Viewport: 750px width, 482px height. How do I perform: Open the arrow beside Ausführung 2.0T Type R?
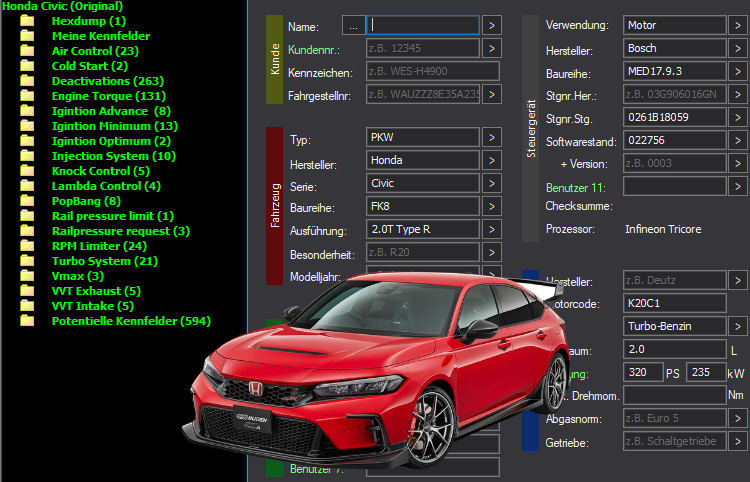tap(492, 229)
